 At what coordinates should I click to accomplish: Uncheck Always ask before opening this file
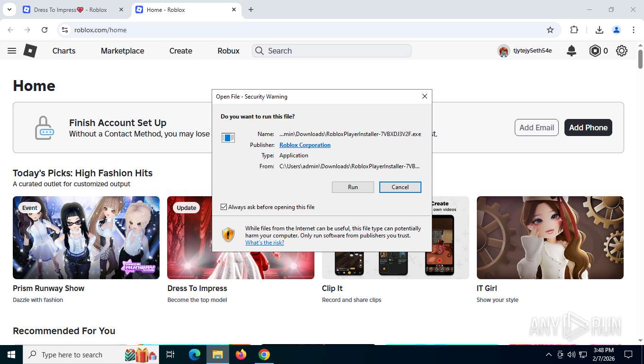tap(224, 207)
